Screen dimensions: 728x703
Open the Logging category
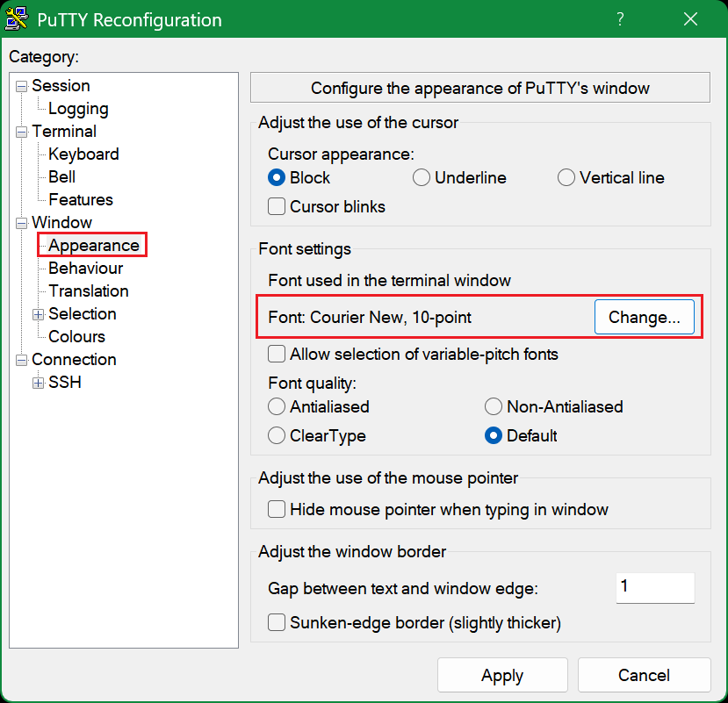point(78,109)
